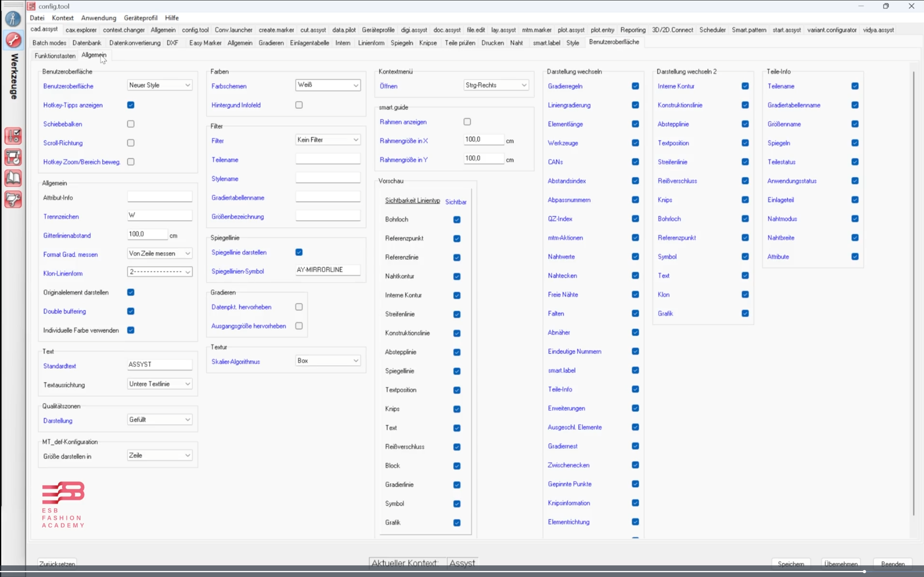Click the Übernehmen button
Screen dimensions: 924x577
(841, 564)
